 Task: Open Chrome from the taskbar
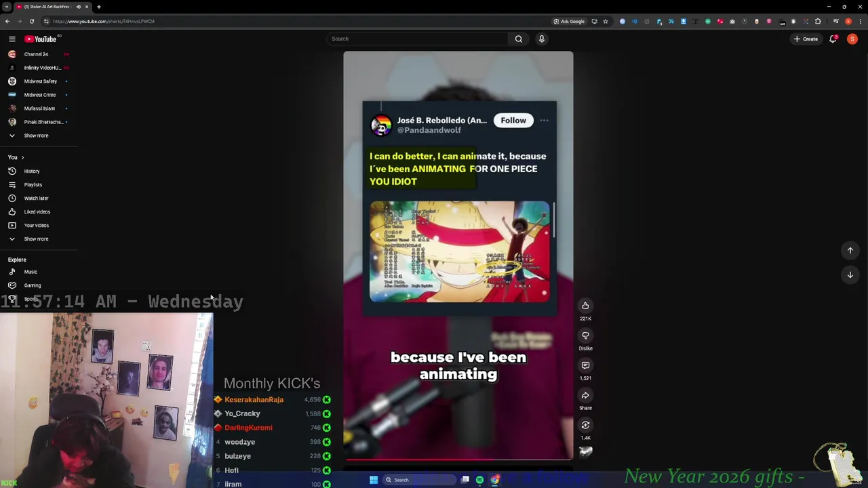tap(494, 480)
